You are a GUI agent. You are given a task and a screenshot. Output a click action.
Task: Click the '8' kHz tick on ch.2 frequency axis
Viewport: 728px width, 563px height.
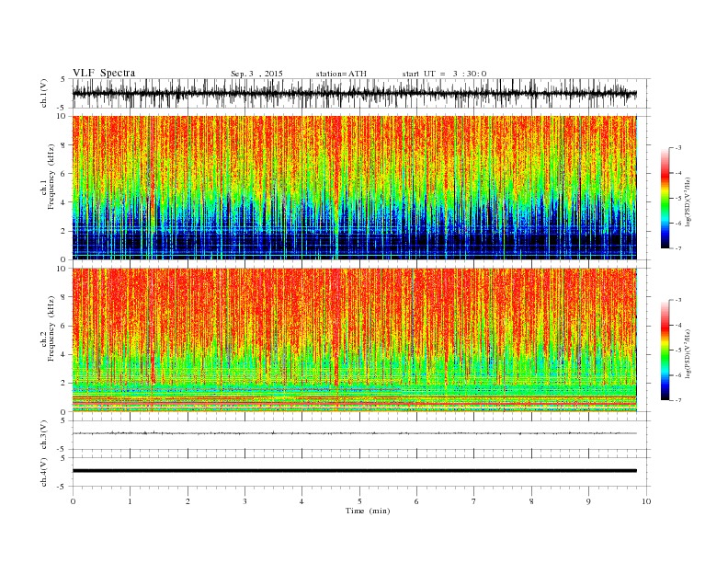[x=63, y=297]
